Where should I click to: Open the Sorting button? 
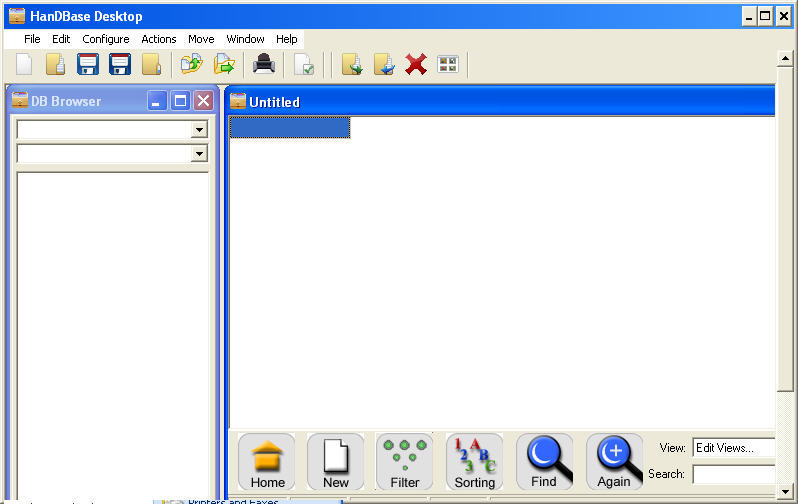click(x=474, y=462)
